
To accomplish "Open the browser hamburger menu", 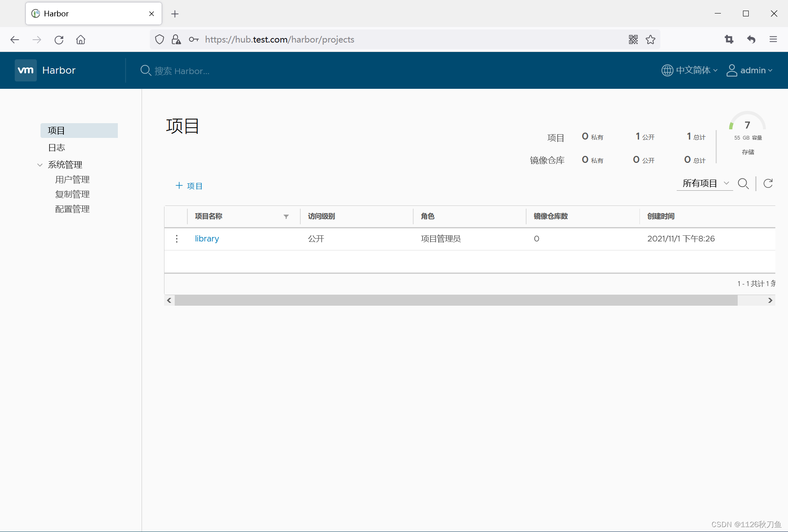I will coord(773,40).
